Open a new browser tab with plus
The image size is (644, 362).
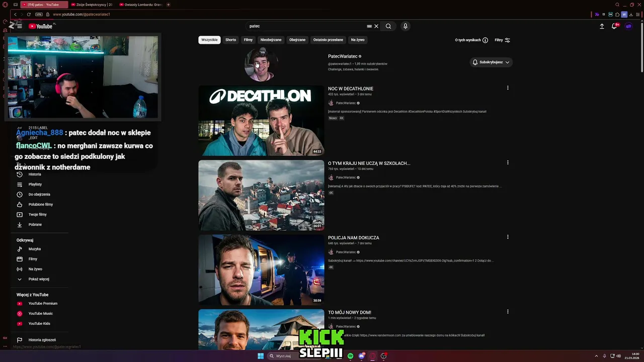click(168, 5)
